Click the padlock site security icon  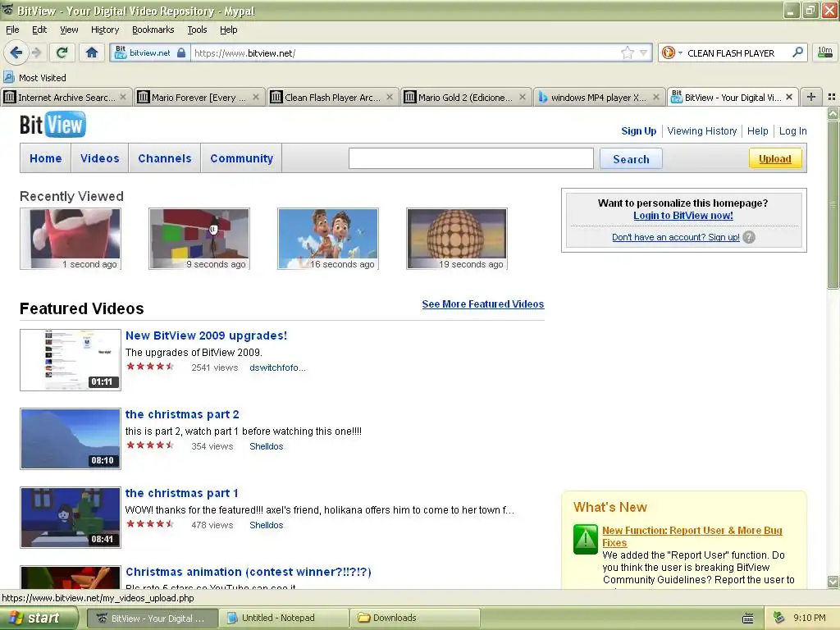181,52
